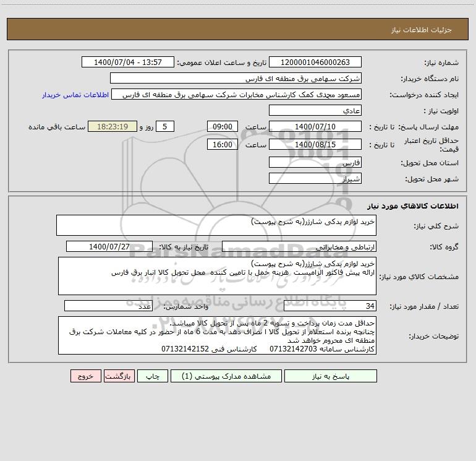Image resolution: width=476 pixels, height=461 pixels.
Task: Click the label مشخصات کالای مورد نیاز
Action: (419, 277)
